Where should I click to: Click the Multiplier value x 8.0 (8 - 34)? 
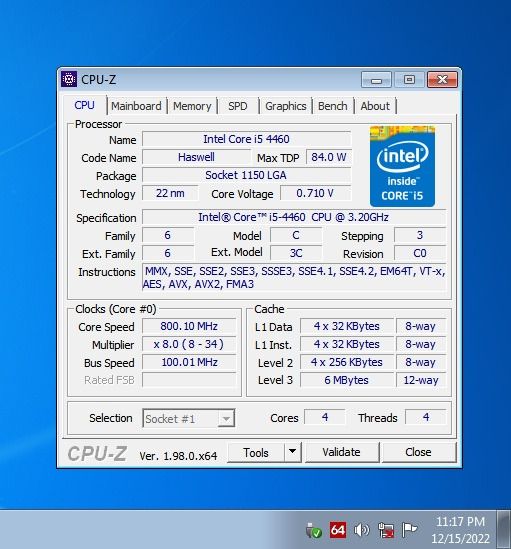pyautogui.click(x=189, y=344)
